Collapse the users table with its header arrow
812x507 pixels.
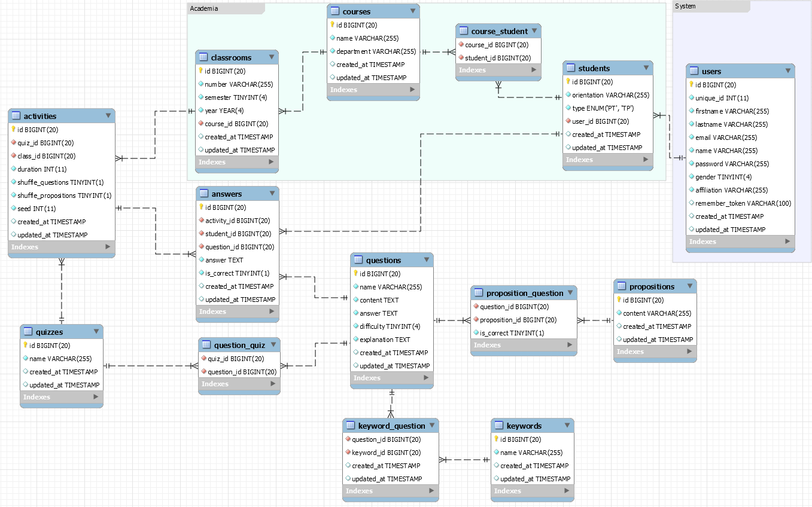tap(788, 71)
